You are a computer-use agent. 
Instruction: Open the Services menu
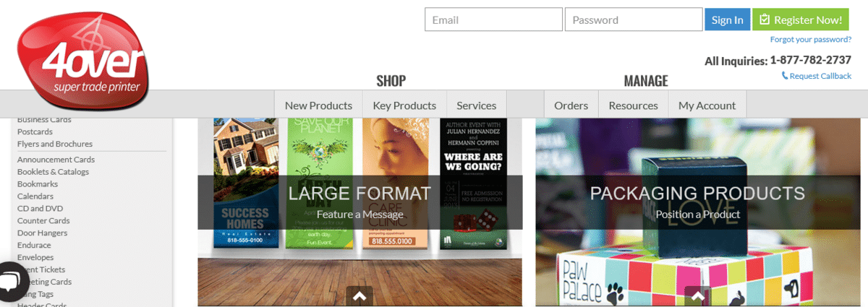click(477, 105)
